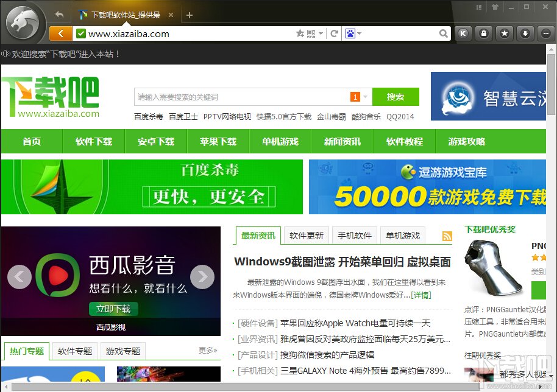Open 快播5.0官方下载 link
This screenshot has height=392, width=557.
click(284, 117)
